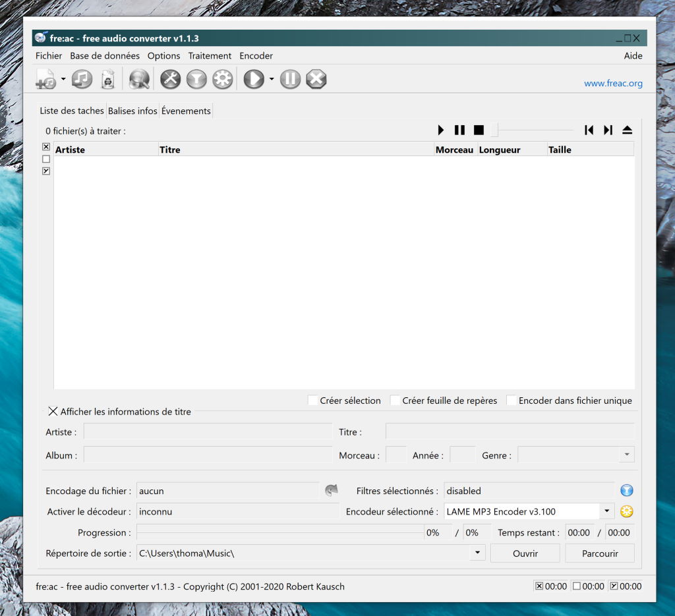Screen dimensions: 675x616
Task: Sort by the Longueur column header
Action: pyautogui.click(x=512, y=150)
